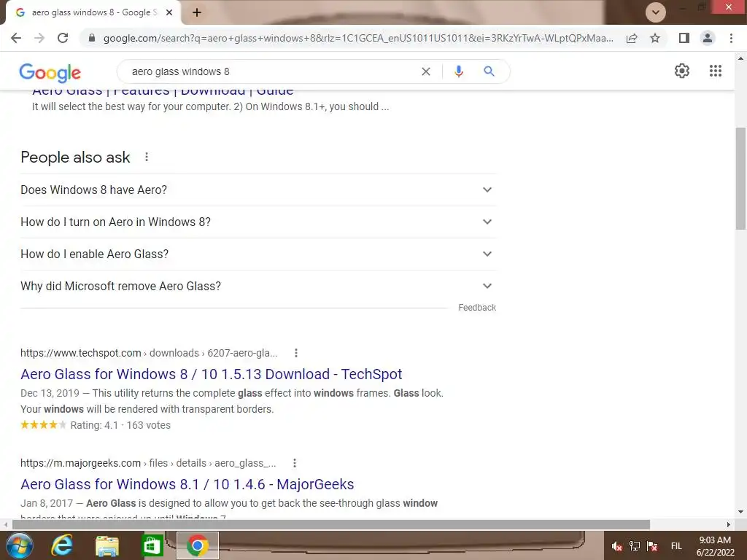Click Chrome icon in taskbar
This screenshot has height=560, width=747.
(x=197, y=545)
